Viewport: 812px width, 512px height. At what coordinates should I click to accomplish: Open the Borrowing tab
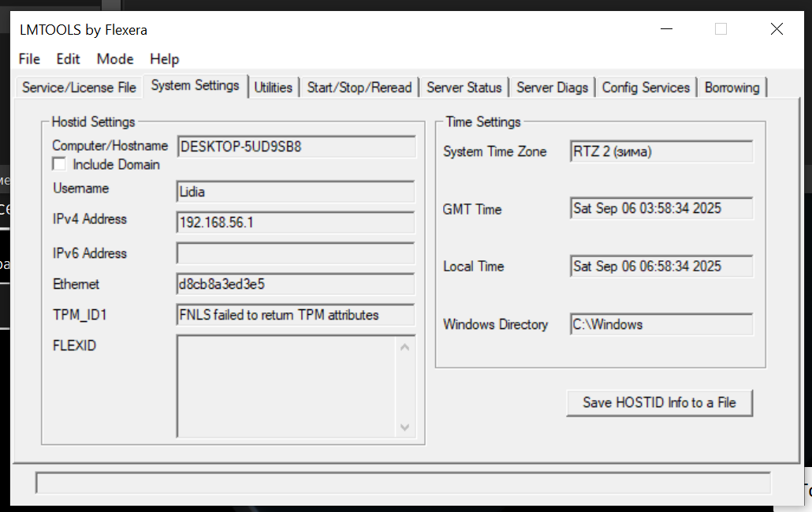point(732,88)
